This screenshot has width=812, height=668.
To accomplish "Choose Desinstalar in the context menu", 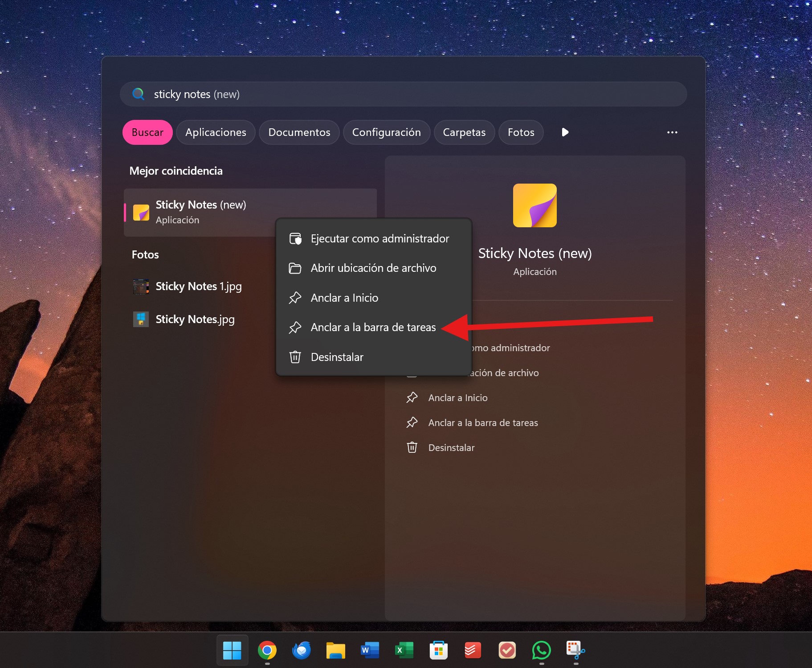I will [374, 357].
